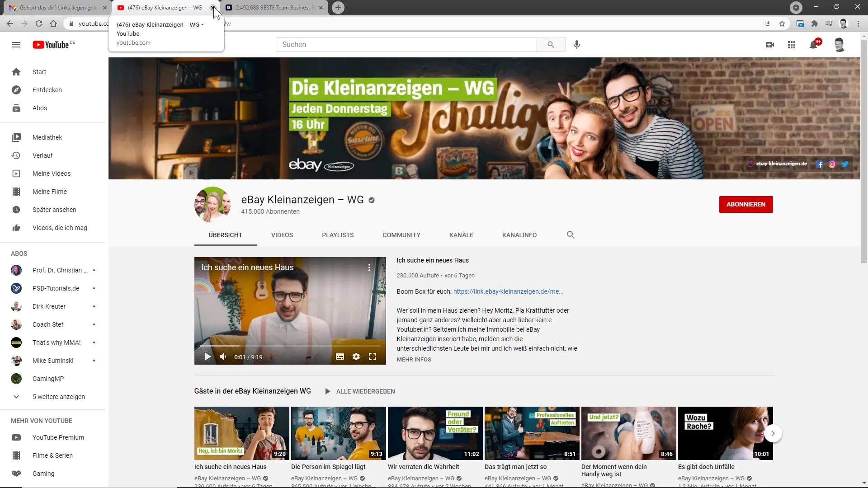Open the player settings gear
The image size is (868, 488).
click(356, 357)
